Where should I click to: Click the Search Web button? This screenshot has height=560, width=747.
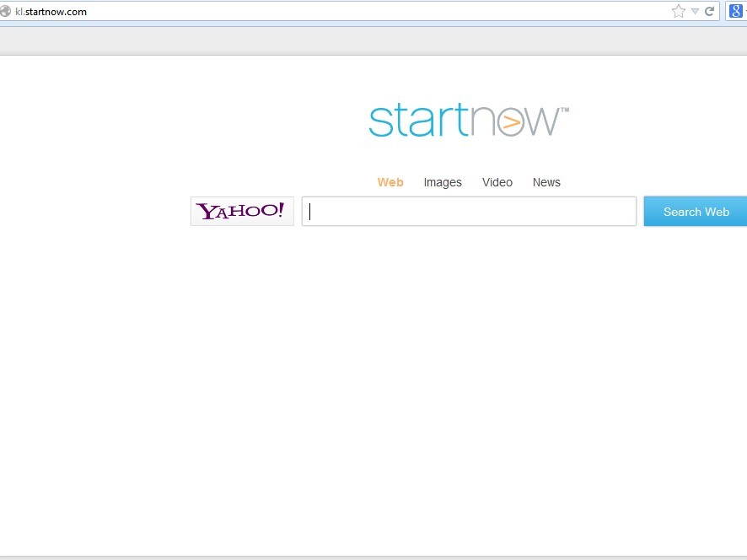click(x=696, y=211)
